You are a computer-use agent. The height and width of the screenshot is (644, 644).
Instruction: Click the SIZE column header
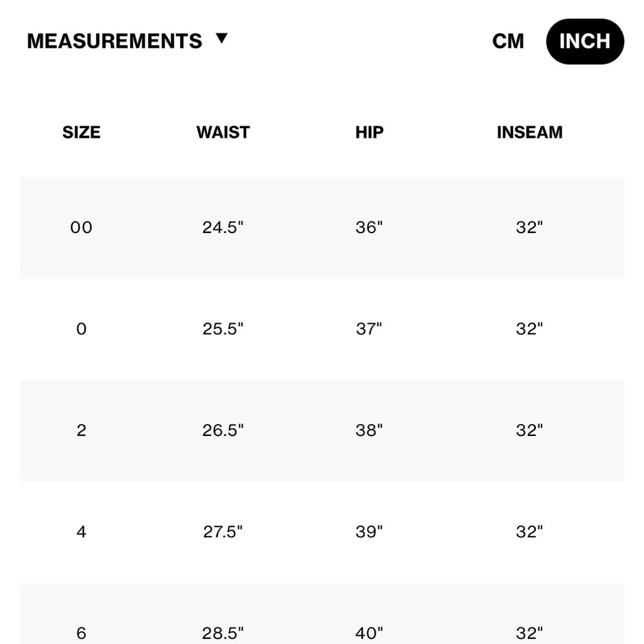pos(81,132)
